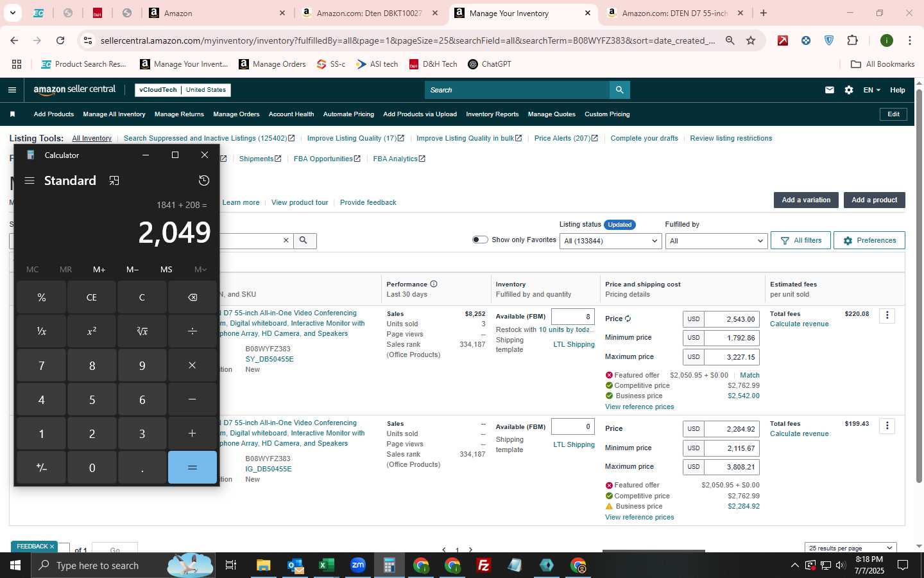Click the multiply key in Calculator
The width and height of the screenshot is (924, 578).
tap(193, 365)
